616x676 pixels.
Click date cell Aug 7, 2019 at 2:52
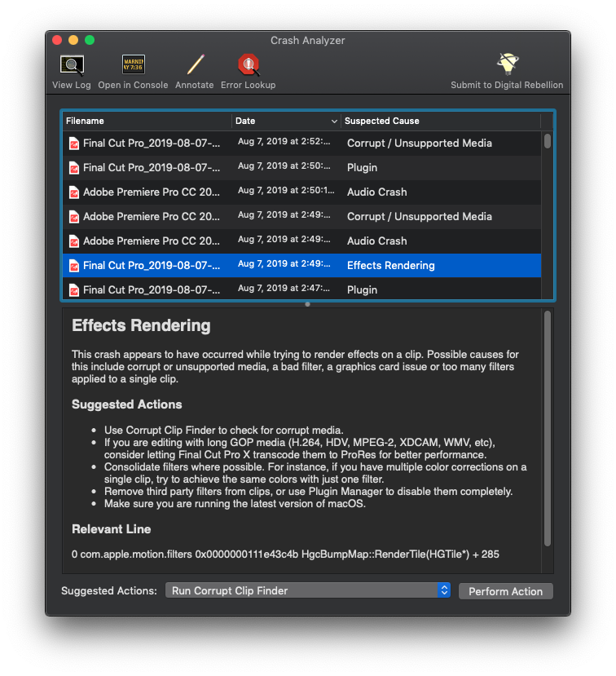(284, 142)
